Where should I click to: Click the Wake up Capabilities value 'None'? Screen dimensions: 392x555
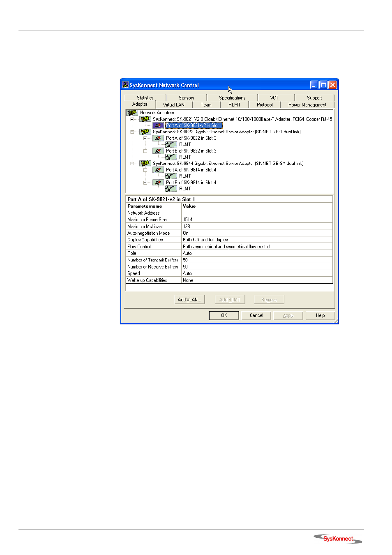click(x=257, y=280)
